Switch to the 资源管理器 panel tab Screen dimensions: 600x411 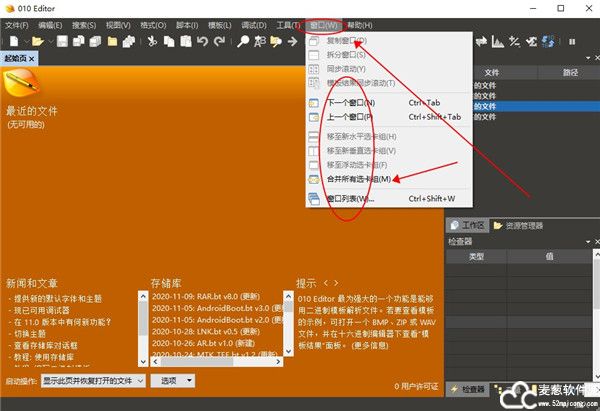pos(518,225)
